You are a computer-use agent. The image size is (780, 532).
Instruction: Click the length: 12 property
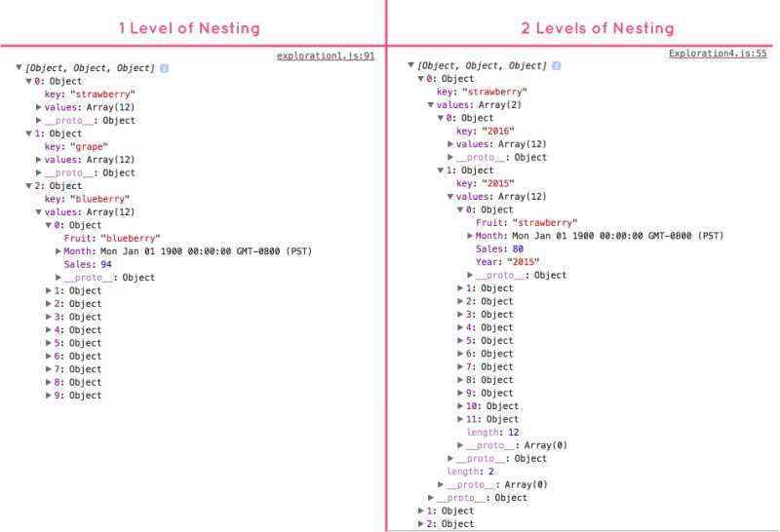point(492,433)
